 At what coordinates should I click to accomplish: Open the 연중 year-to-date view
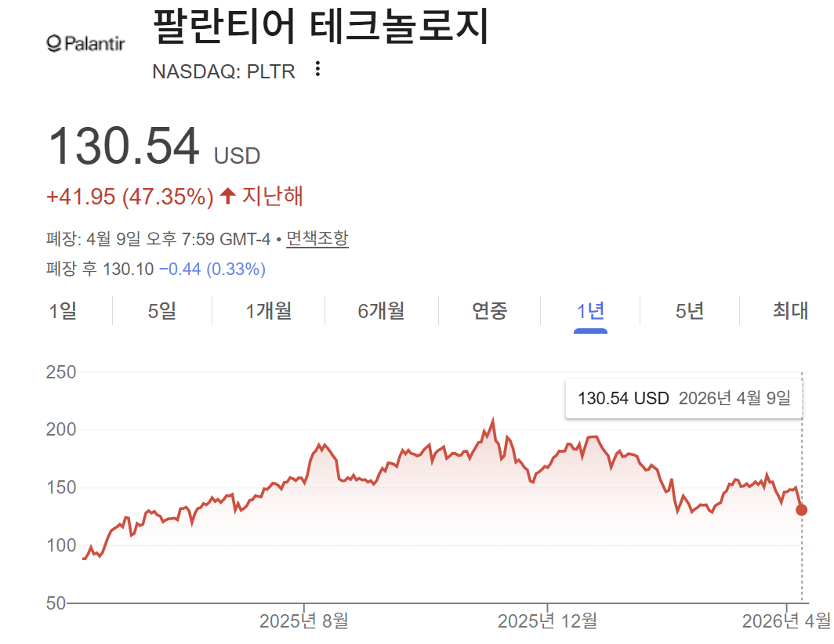pyautogui.click(x=490, y=311)
